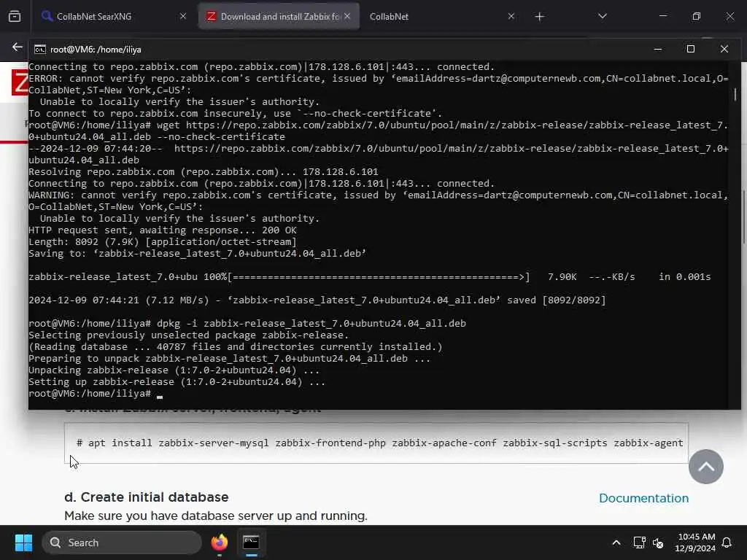Click the 'd. Create initial database' heading
The width and height of the screenshot is (747, 560).
click(x=146, y=497)
